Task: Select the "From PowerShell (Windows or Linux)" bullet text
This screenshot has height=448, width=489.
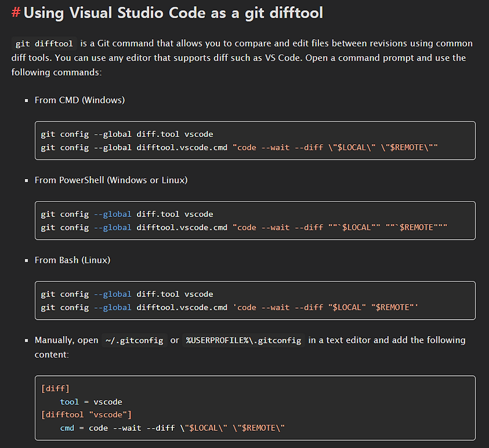Action: [111, 180]
